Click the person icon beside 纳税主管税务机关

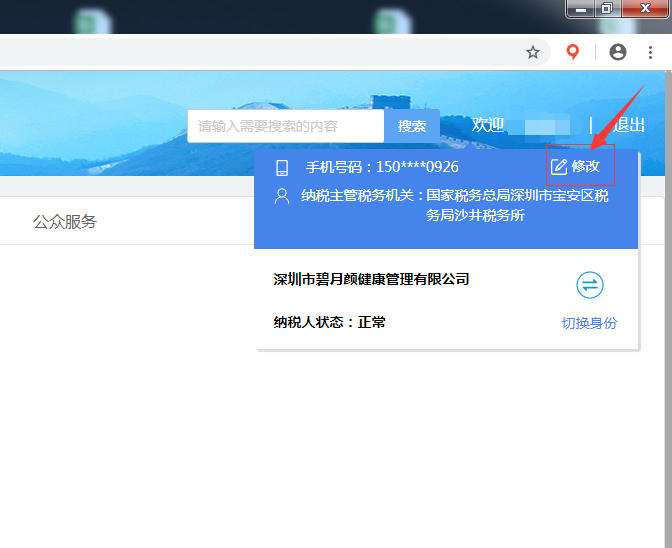[x=282, y=196]
